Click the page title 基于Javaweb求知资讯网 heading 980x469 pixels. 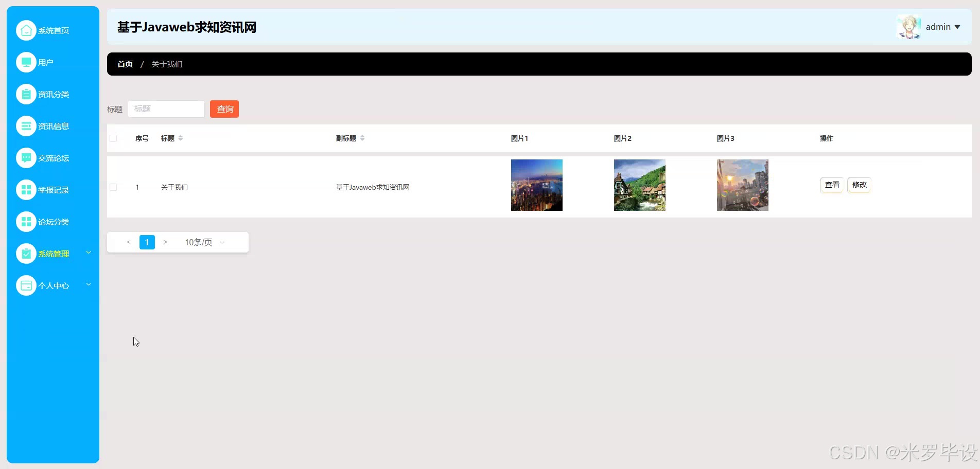coord(187,27)
